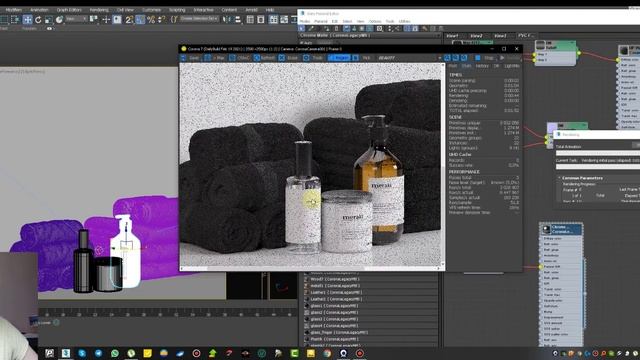
Task: Toggle the 2.5D Snaps button
Action: (x=129, y=19)
